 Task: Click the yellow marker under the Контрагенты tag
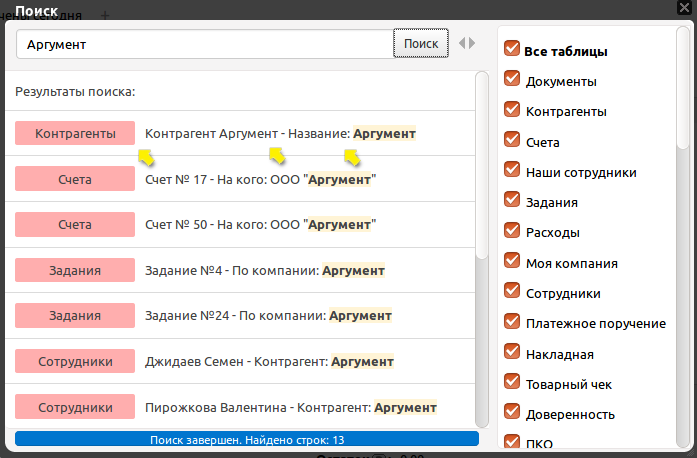146,156
